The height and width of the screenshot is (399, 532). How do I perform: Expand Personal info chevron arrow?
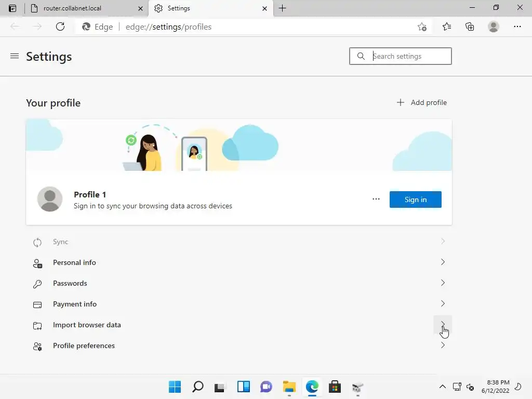tap(443, 262)
